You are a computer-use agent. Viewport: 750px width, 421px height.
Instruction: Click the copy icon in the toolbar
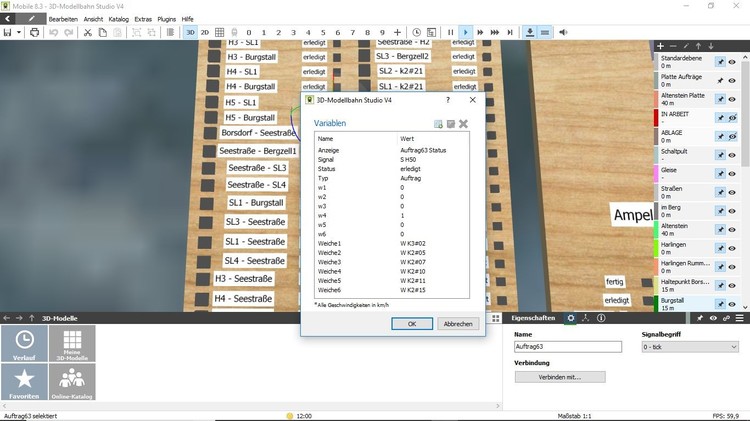[102, 33]
